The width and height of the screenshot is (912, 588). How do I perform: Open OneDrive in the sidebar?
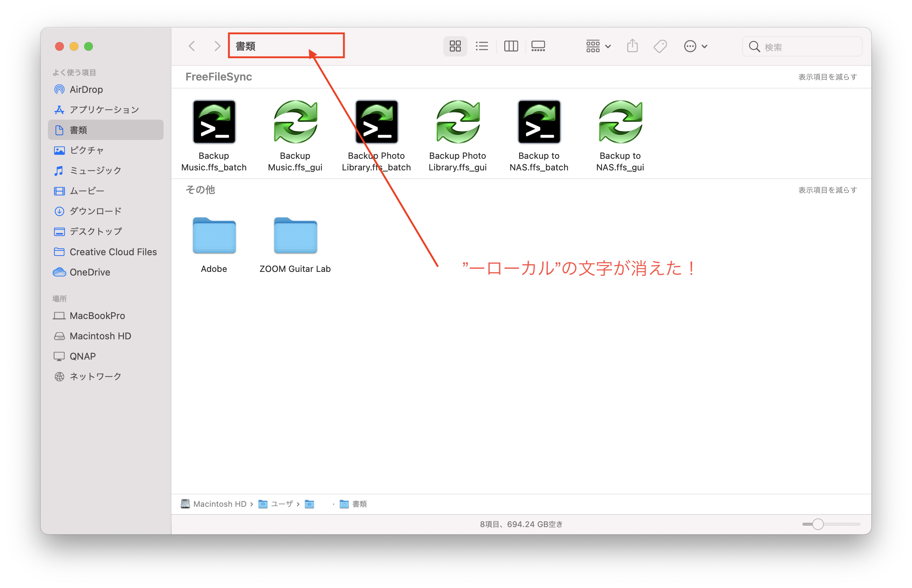tap(89, 272)
